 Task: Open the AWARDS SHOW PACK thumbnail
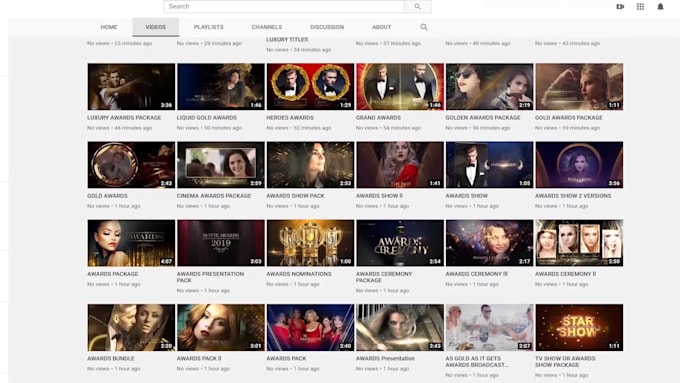point(311,165)
